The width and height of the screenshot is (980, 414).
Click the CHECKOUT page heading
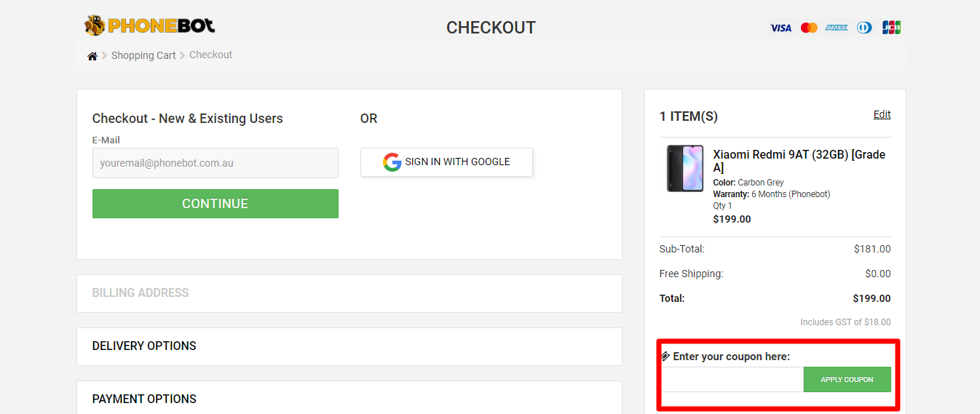pos(491,28)
